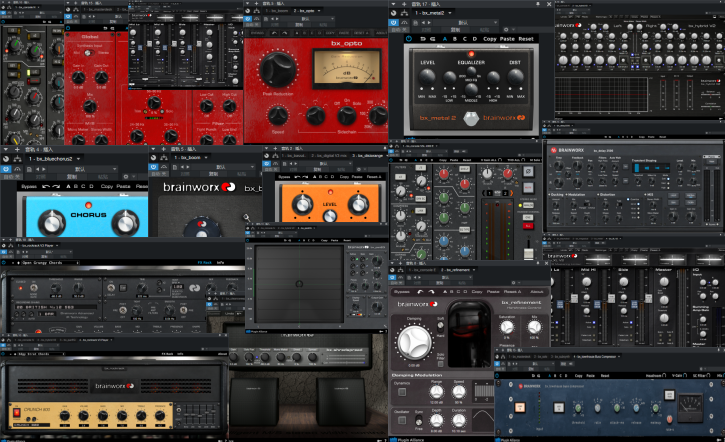725x442 pixels.
Task: Toggle power icon in bx_metal2 toolbar
Action: pyautogui.click(x=409, y=39)
